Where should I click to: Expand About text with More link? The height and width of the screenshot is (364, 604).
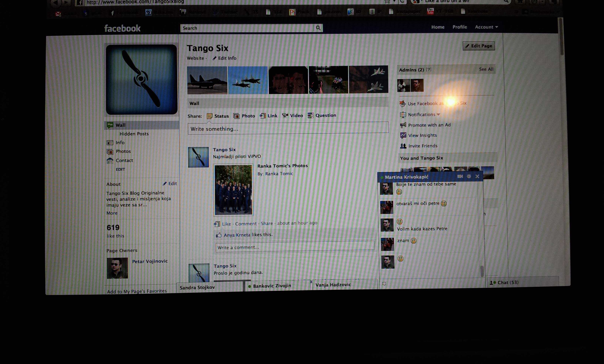pos(112,213)
